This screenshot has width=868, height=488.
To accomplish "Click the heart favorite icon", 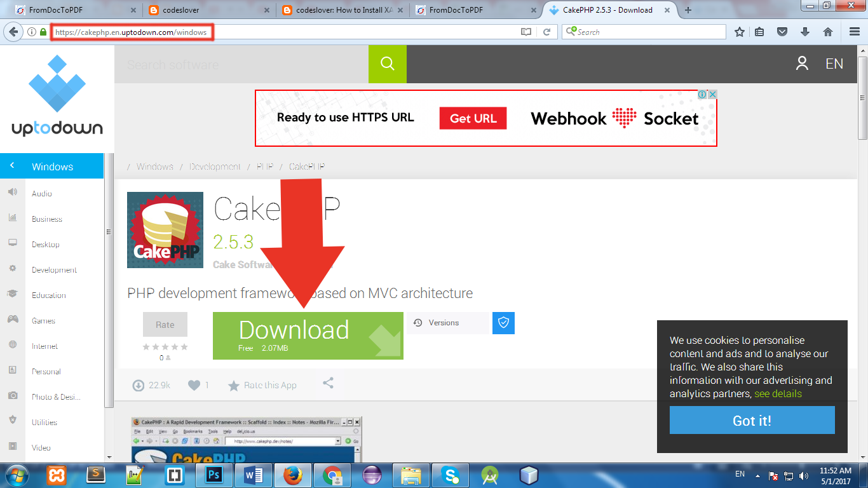I will click(x=194, y=385).
